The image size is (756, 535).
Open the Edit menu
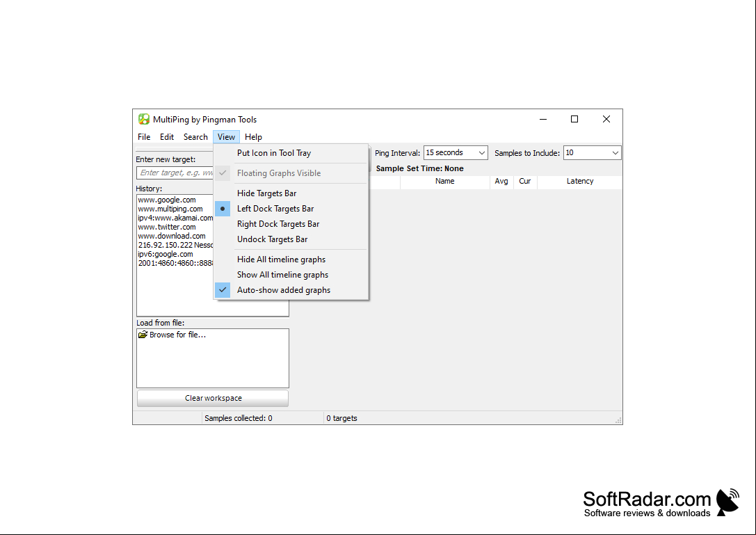(x=167, y=137)
